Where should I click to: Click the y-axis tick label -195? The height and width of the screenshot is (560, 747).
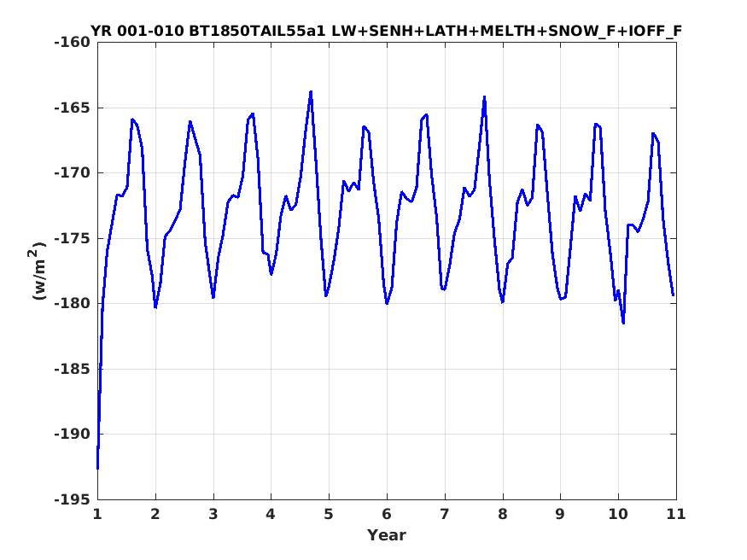coord(72,499)
